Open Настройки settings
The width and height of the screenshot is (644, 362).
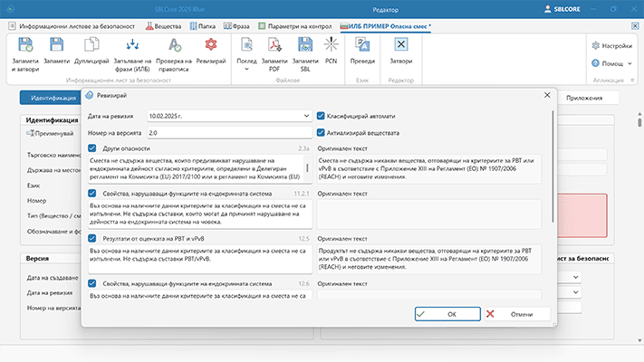pyautogui.click(x=611, y=46)
